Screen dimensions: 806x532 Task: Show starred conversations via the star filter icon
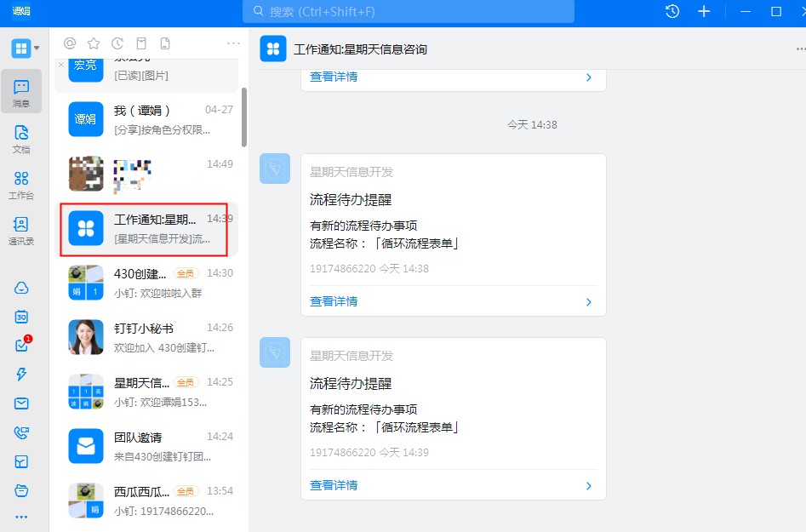94,43
